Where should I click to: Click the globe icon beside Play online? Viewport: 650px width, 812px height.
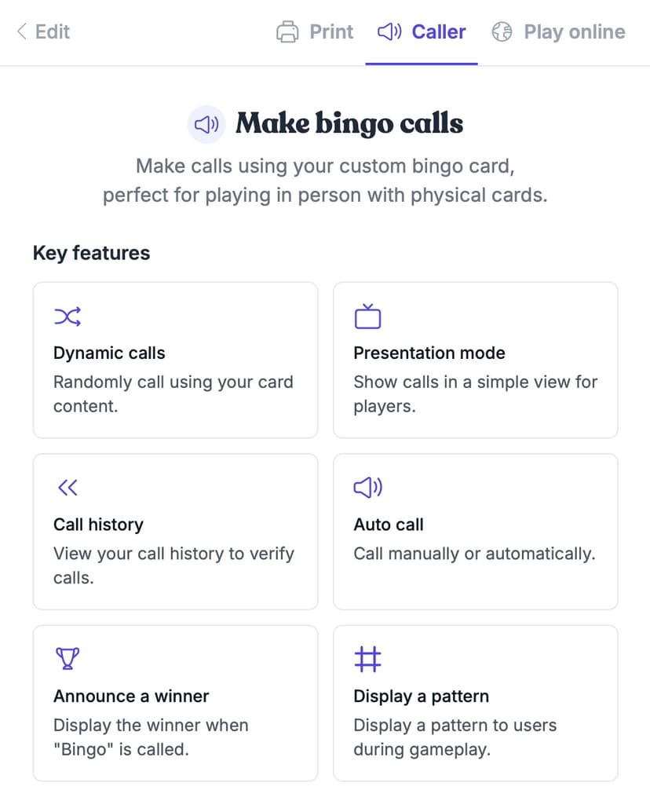pos(501,32)
